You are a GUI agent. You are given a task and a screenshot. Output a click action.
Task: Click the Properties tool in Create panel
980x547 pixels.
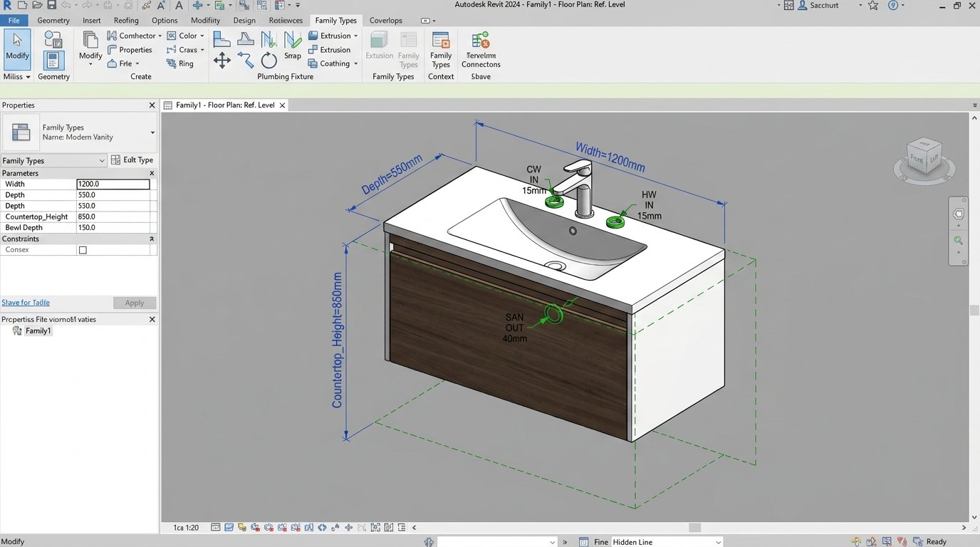(x=129, y=50)
